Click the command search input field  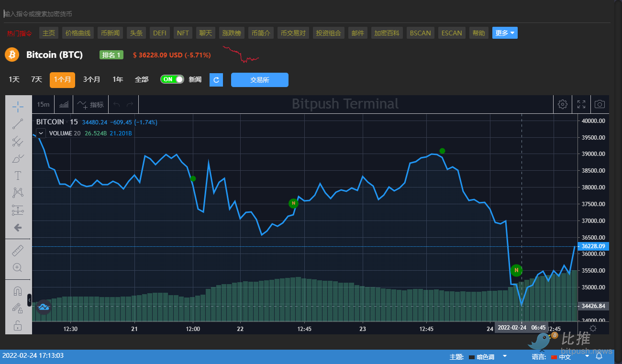(x=307, y=14)
